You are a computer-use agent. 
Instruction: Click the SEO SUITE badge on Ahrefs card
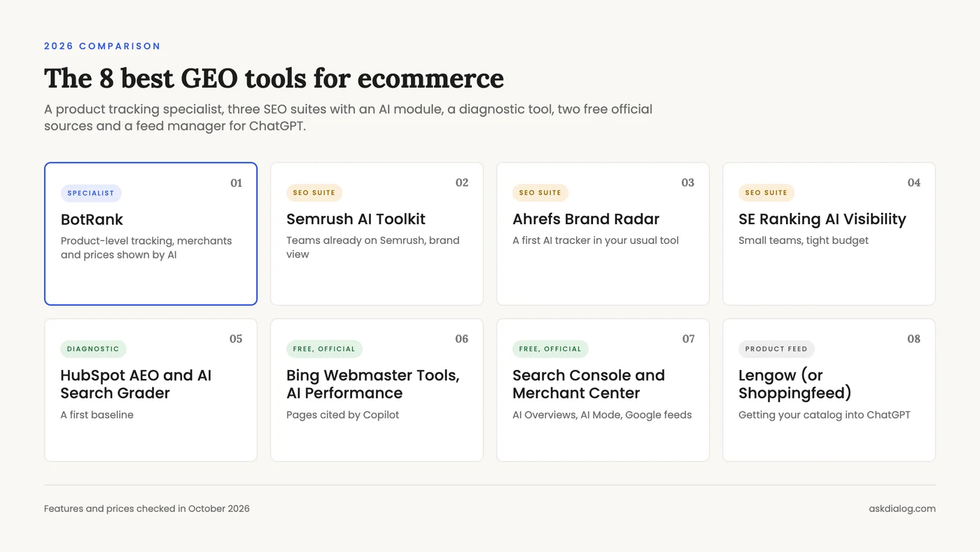[x=540, y=193]
